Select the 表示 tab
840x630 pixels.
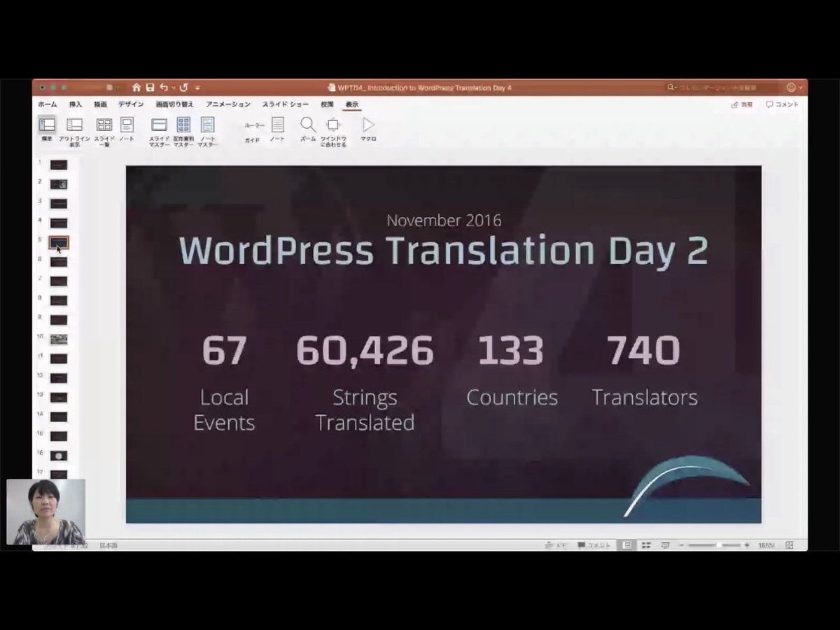pos(352,104)
